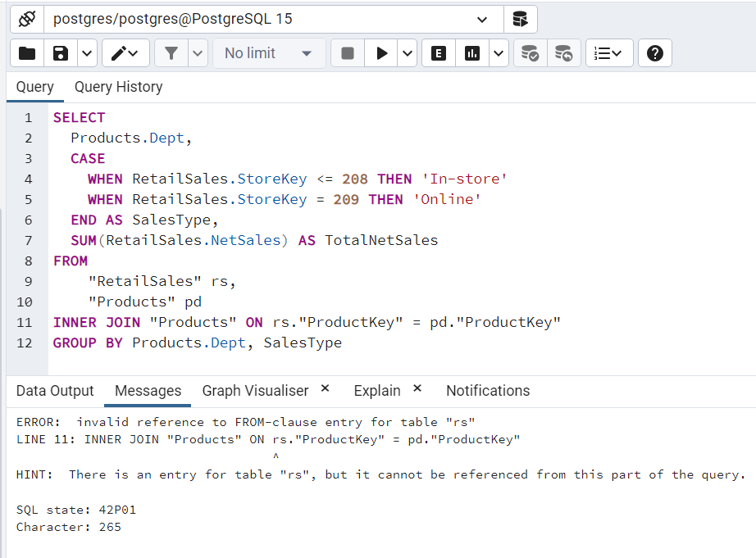Click the Explain icon

point(438,52)
